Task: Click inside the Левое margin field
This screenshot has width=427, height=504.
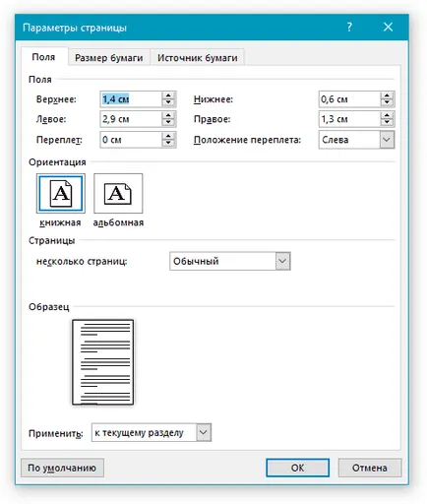Action: [131, 119]
